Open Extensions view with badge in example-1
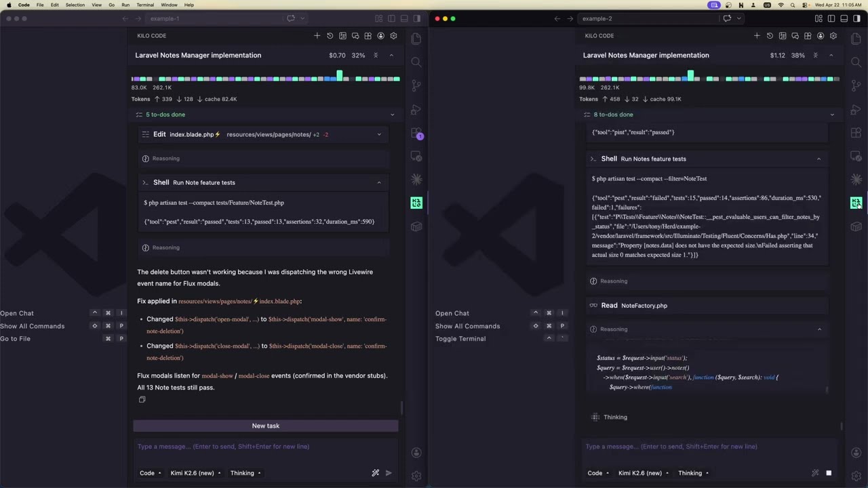The height and width of the screenshot is (488, 868). pyautogui.click(x=416, y=134)
